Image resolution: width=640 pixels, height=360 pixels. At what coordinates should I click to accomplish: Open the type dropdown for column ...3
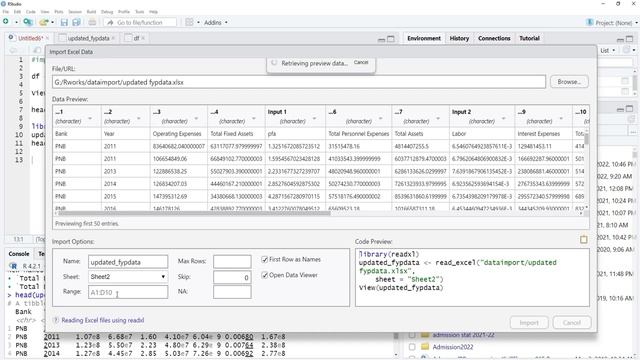point(196,118)
